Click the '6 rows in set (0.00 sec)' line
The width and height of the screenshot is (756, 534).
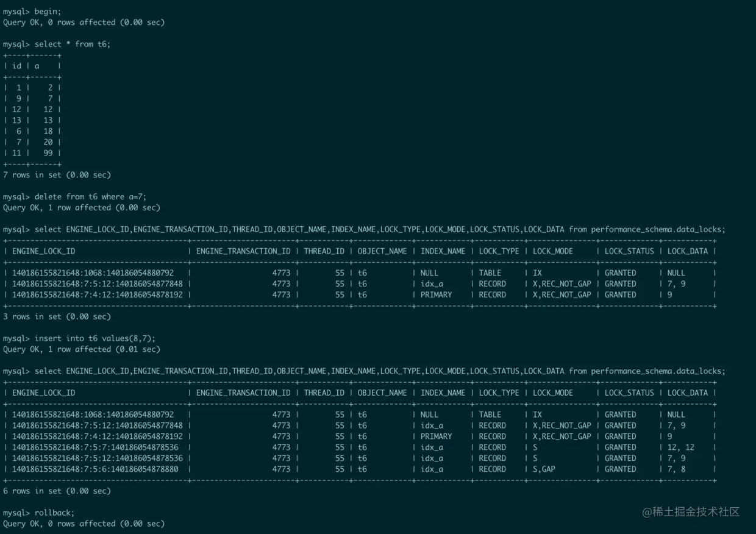(57, 491)
